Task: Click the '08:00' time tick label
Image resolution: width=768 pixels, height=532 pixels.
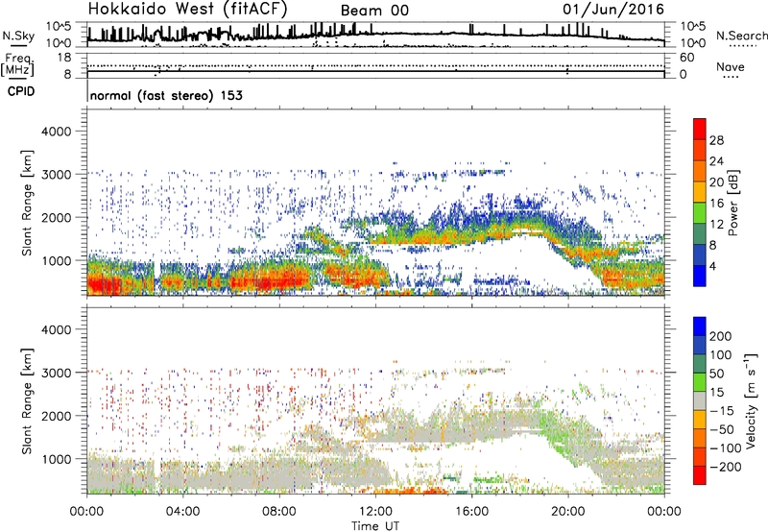Action: tap(279, 512)
